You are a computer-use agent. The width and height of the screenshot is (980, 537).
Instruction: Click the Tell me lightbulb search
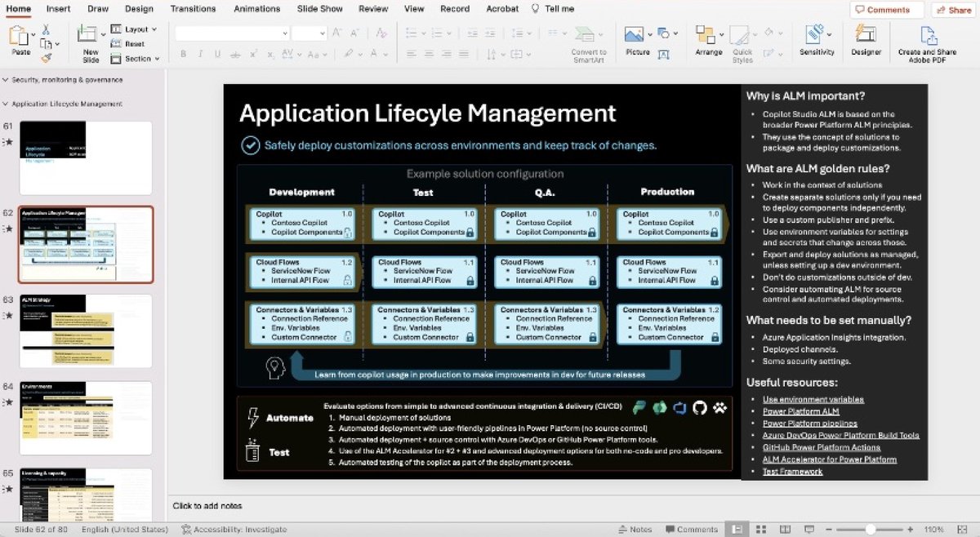[536, 8]
